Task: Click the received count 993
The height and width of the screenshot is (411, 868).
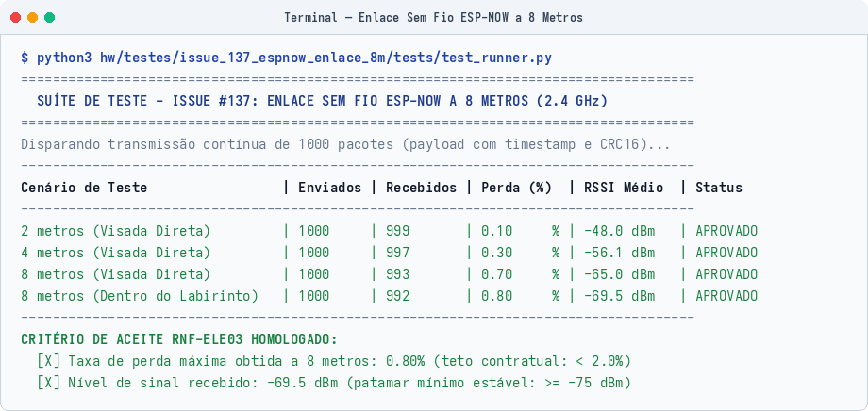Action: (x=398, y=274)
